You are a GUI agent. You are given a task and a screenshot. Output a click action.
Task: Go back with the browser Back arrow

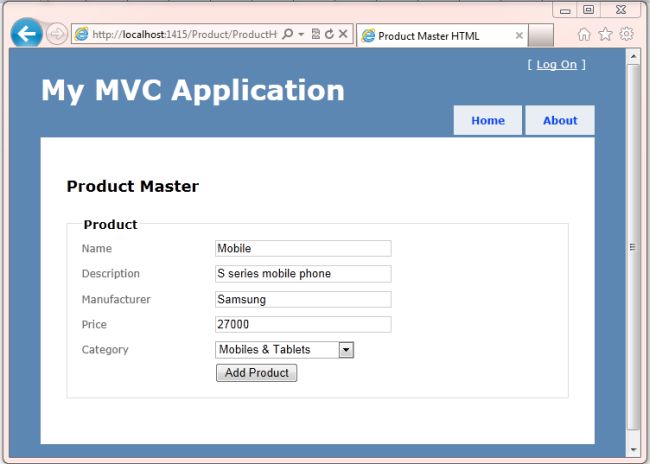tap(27, 33)
